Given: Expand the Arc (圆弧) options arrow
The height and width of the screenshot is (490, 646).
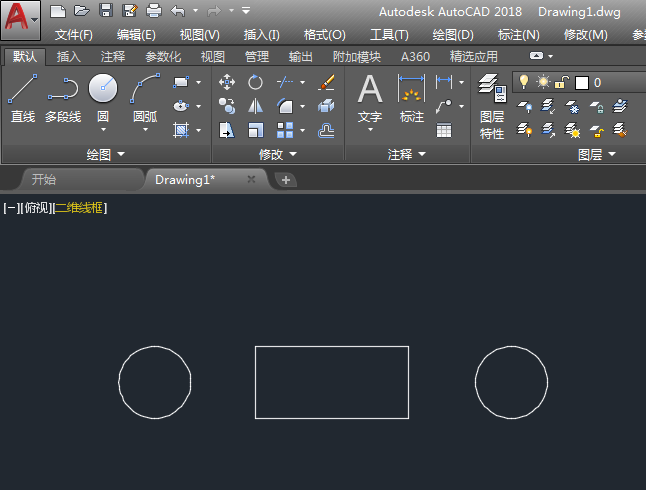Looking at the screenshot, I should 145,129.
